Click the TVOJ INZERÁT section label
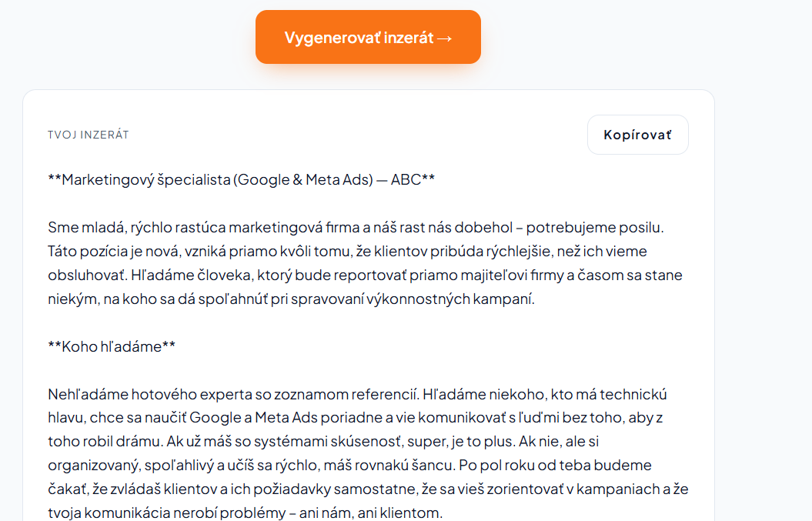Image resolution: width=812 pixels, height=521 pixels. point(88,135)
